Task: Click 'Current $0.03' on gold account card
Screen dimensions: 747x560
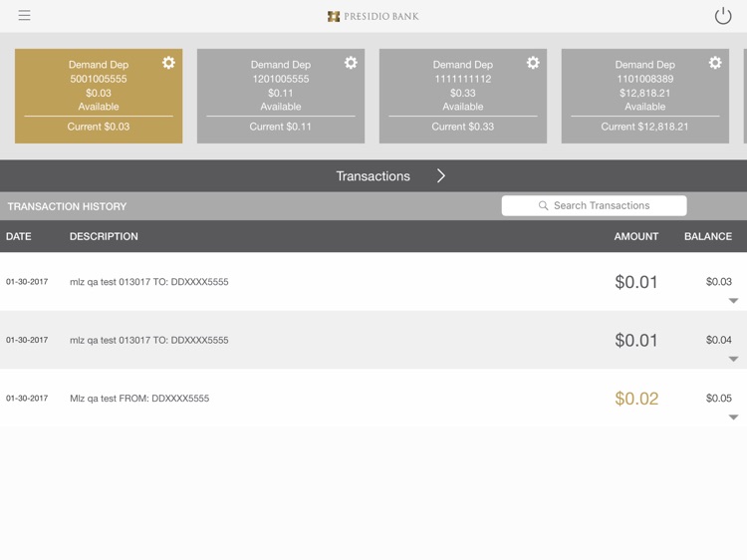Action: [99, 127]
